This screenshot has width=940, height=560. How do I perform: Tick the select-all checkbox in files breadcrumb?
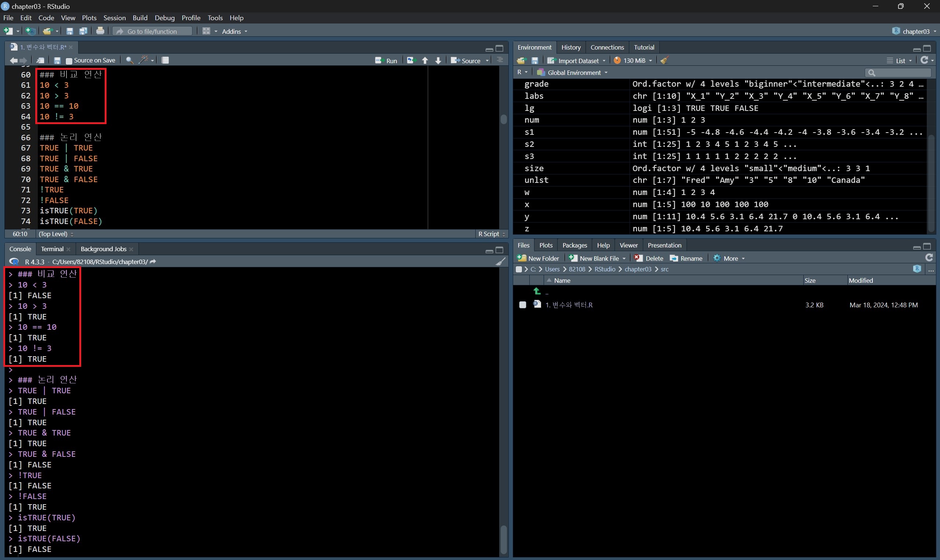point(519,270)
